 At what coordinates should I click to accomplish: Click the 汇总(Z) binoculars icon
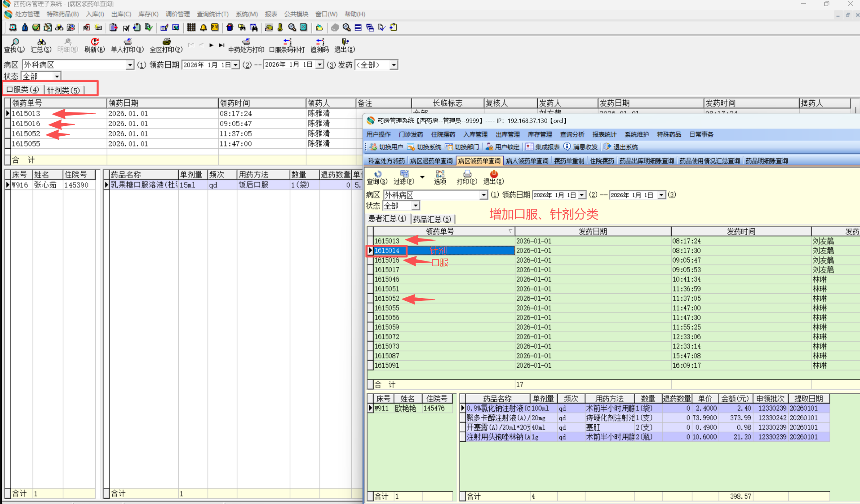tap(41, 42)
